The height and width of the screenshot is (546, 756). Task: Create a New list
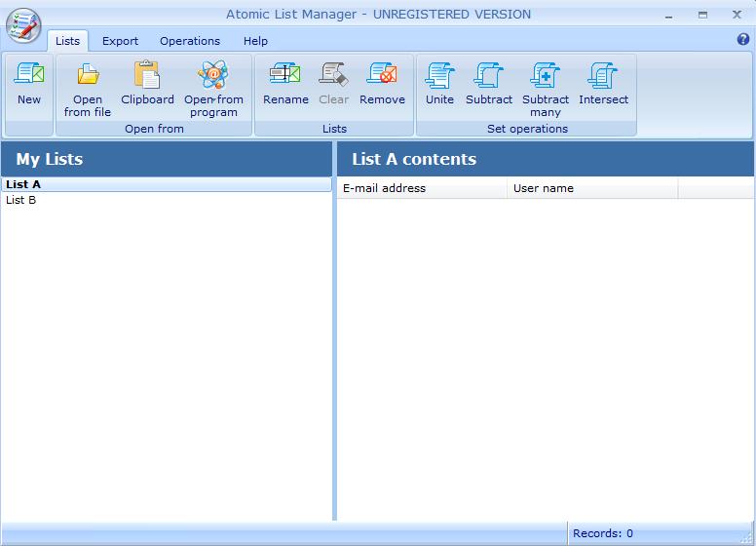click(x=29, y=84)
